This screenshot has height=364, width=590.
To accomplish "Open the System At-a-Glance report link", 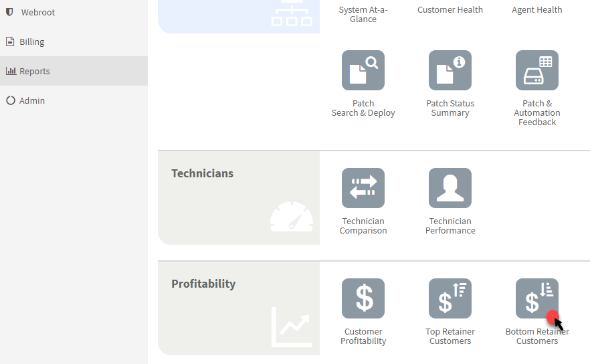I will point(363,14).
